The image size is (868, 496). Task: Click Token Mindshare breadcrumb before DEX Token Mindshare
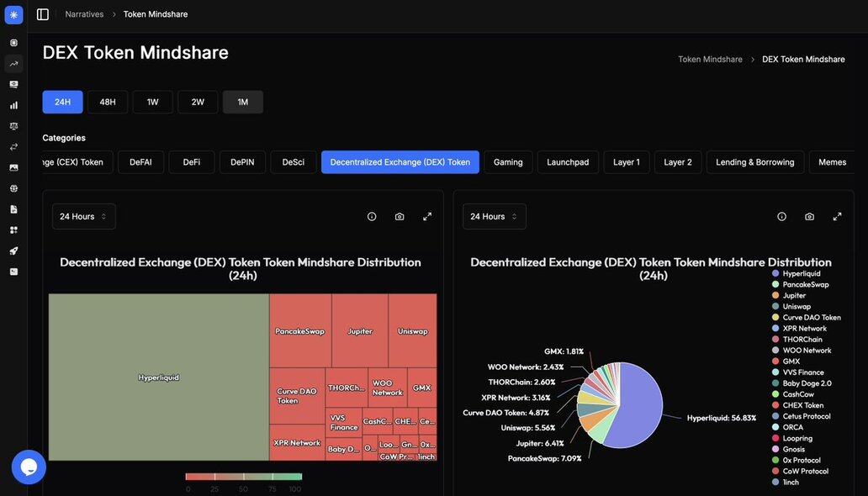710,59
